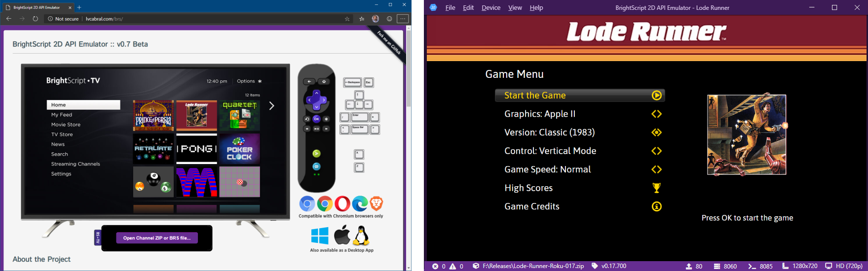Click the Lode Runner channel thumbnail

click(197, 115)
